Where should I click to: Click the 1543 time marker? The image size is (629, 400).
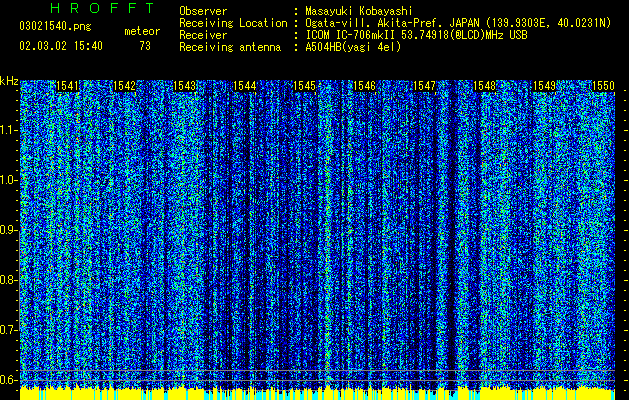coord(185,86)
